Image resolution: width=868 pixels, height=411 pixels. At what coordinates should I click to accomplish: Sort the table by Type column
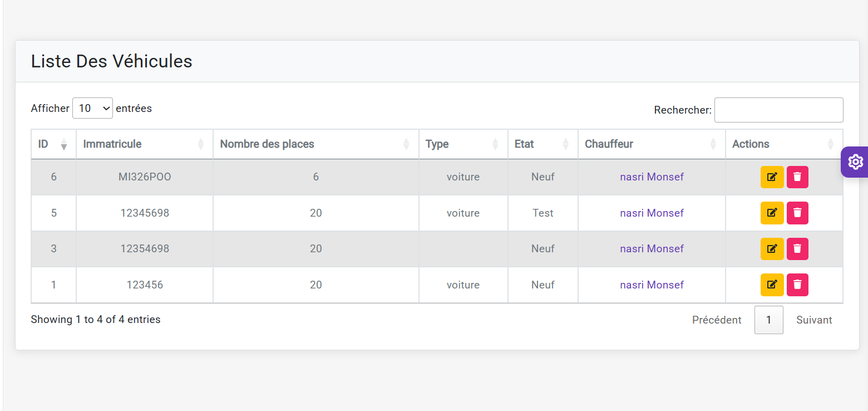[462, 144]
